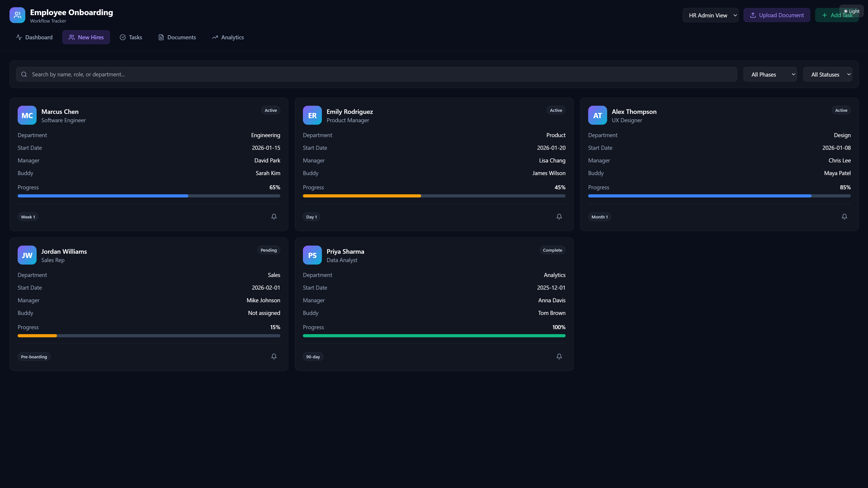868x488 pixels.
Task: Click Marcus Chen's MC avatar
Action: pyautogui.click(x=27, y=115)
